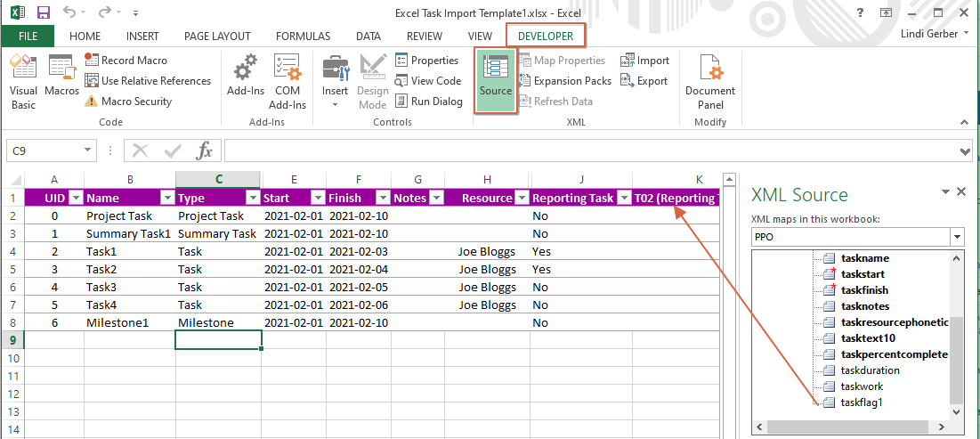Select column C header
Image resolution: width=980 pixels, height=439 pixels.
point(219,180)
